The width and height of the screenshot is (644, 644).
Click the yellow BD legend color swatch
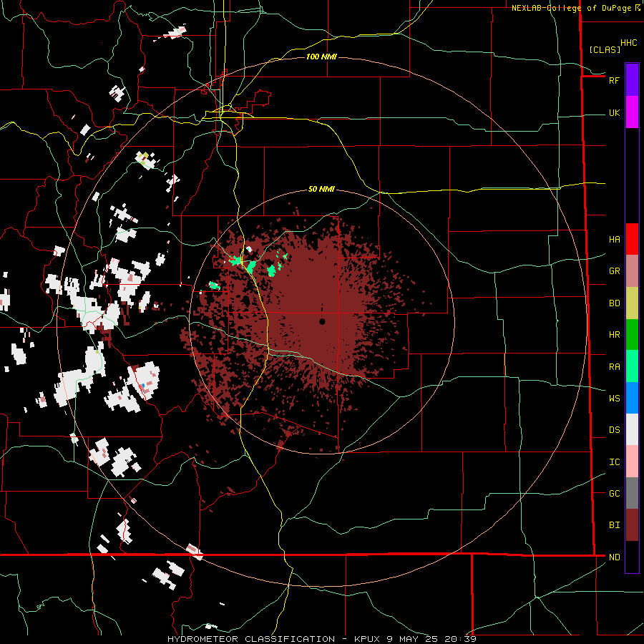632,303
